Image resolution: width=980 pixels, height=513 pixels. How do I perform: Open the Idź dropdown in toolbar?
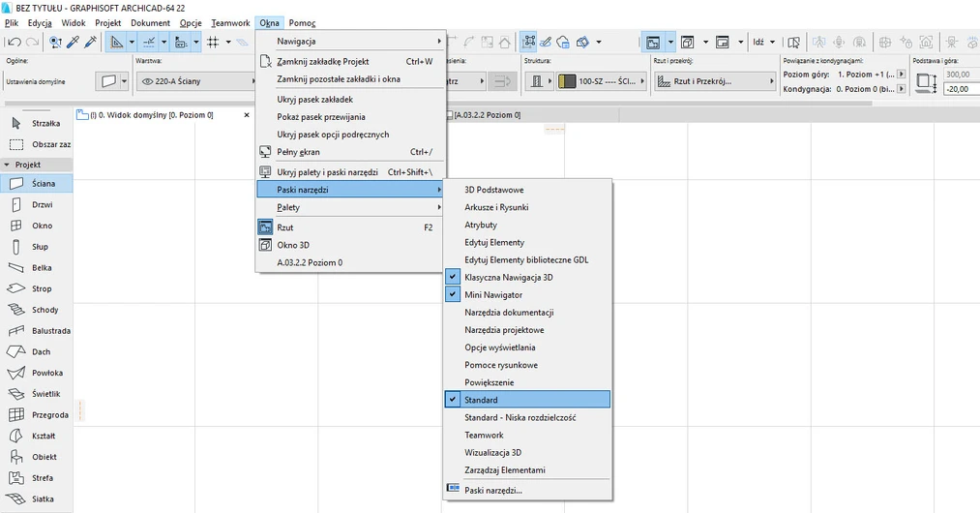763,42
